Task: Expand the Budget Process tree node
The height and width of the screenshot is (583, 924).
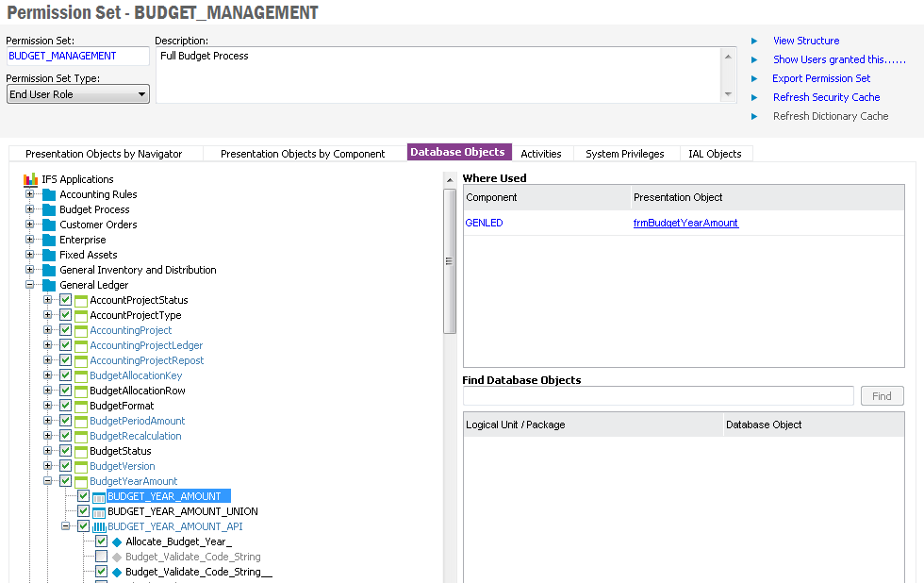Action: 29,209
